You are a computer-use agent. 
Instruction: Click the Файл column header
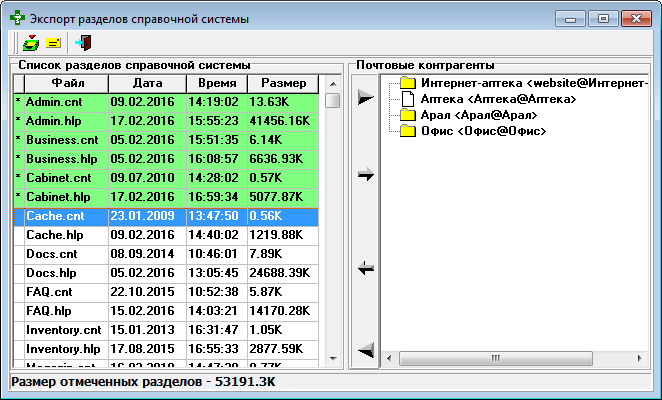point(66,83)
